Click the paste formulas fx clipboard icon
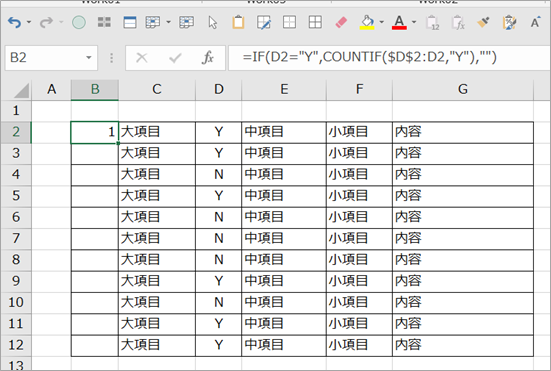The width and height of the screenshot is (551, 371). pyautogui.click(x=458, y=23)
